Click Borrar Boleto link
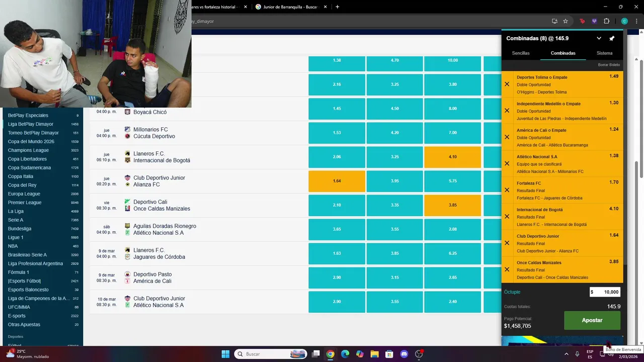644x362 pixels. pyautogui.click(x=609, y=65)
